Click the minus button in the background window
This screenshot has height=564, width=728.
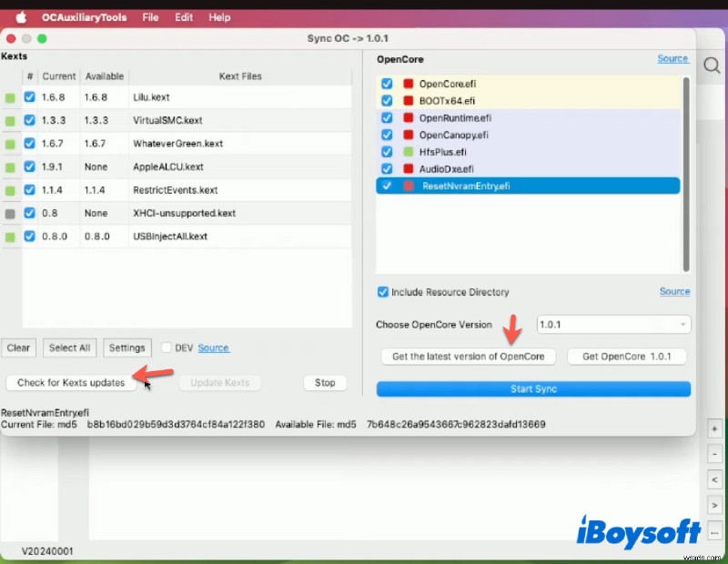(714, 454)
